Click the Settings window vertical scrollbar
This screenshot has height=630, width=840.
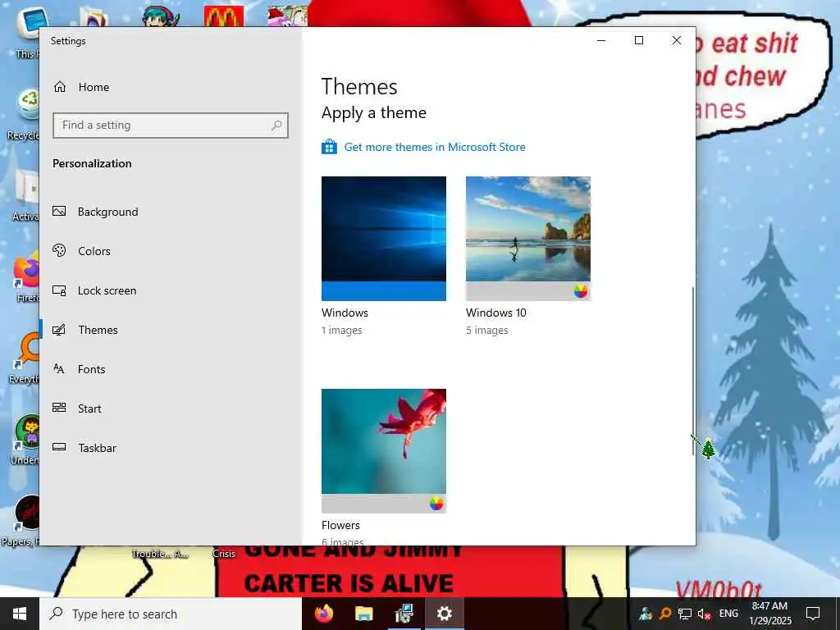click(693, 371)
